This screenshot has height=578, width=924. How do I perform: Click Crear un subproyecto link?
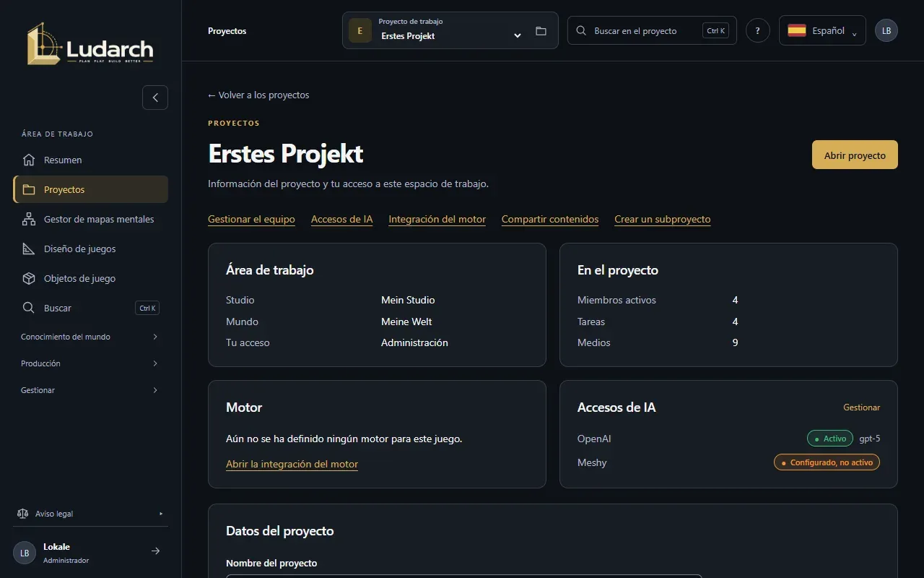tap(663, 219)
